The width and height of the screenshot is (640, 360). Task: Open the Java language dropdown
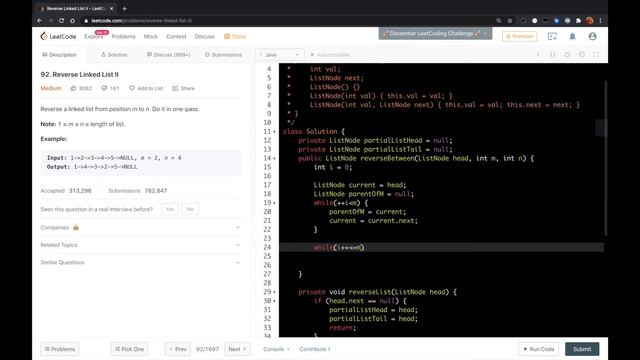pos(280,54)
